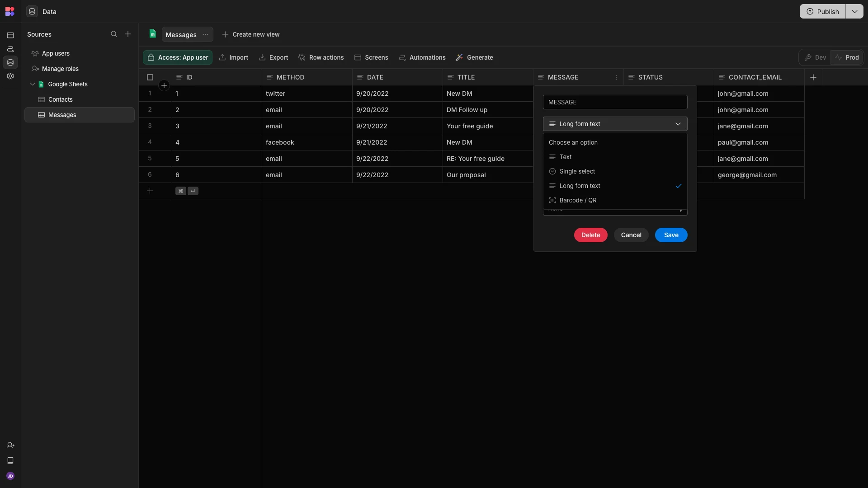Select the 'facebook' method cell
The height and width of the screenshot is (488, 868).
click(307, 142)
